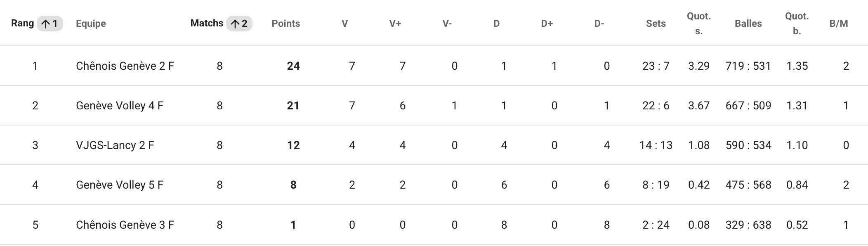Image resolution: width=868 pixels, height=246 pixels.
Task: Sort by the V+ column header
Action: point(395,24)
